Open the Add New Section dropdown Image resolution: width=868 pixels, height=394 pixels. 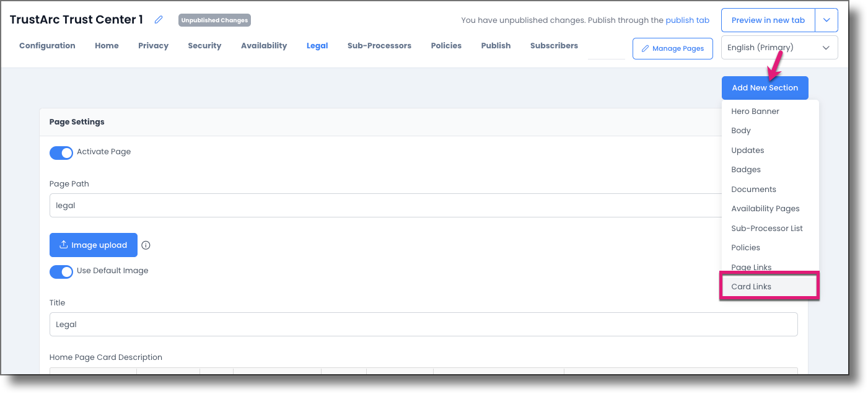pos(765,87)
